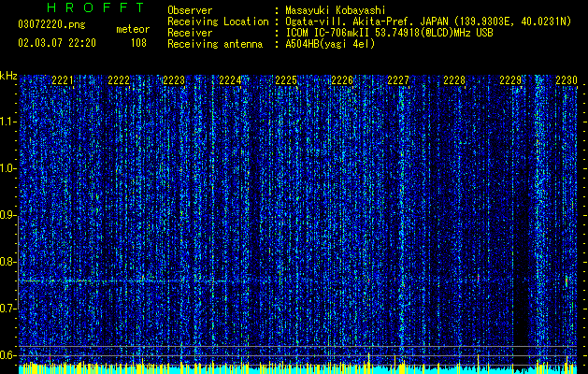Click the 2222 time marker

119,80
